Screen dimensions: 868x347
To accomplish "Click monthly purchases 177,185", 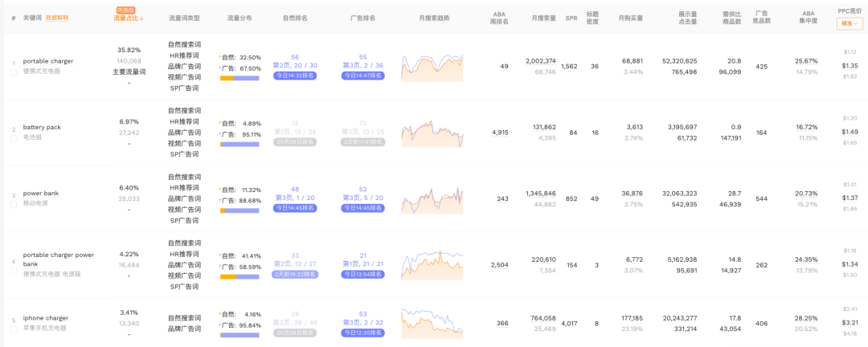I will [633, 318].
